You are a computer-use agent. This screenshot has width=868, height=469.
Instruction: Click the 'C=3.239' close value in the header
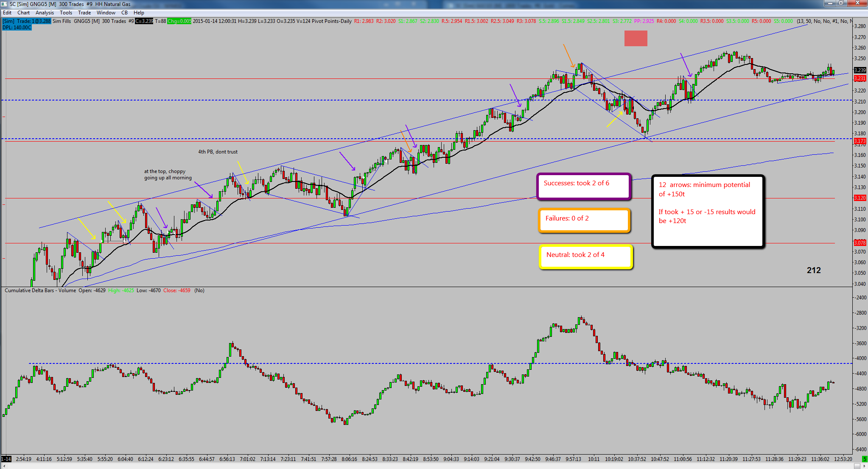coord(144,21)
